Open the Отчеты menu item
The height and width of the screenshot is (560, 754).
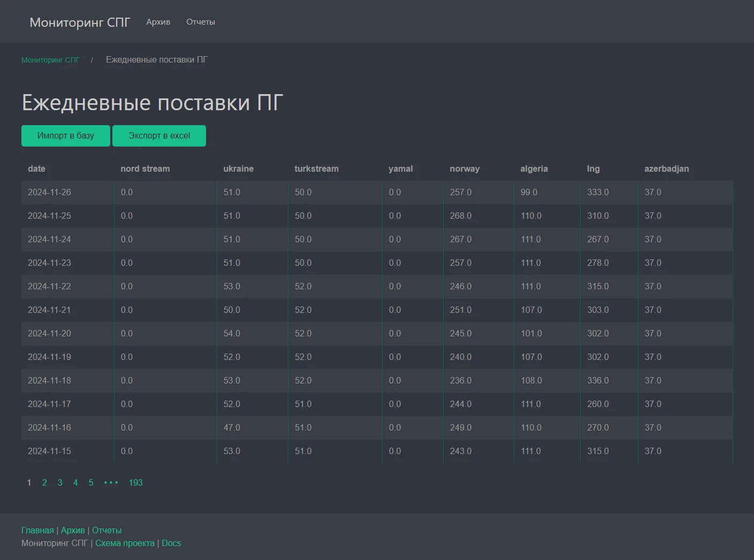tap(200, 21)
